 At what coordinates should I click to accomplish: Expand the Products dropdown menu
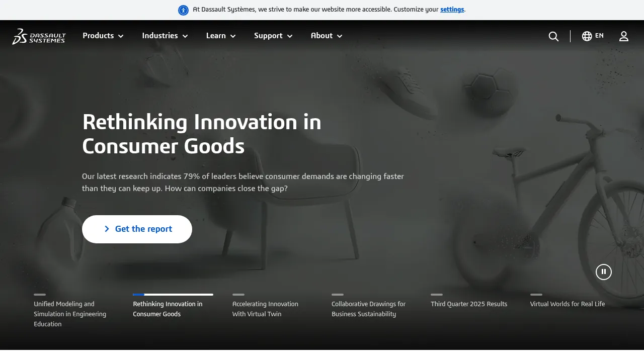tap(103, 36)
